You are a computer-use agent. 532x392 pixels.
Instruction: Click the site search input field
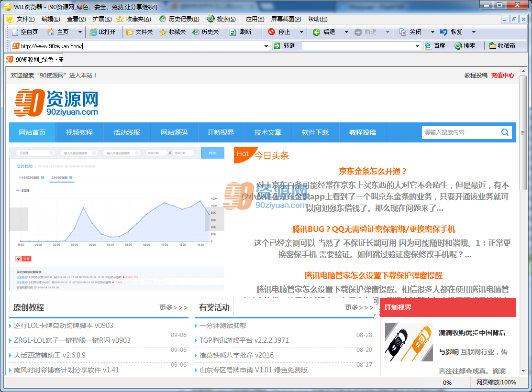click(x=461, y=132)
